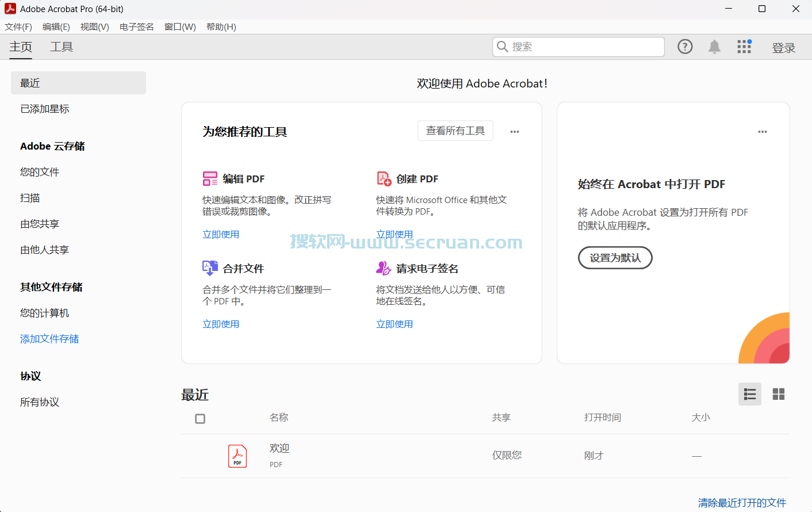The height and width of the screenshot is (512, 812).
Task: Click the 请求电子签名 tool title
Action: tap(427, 269)
